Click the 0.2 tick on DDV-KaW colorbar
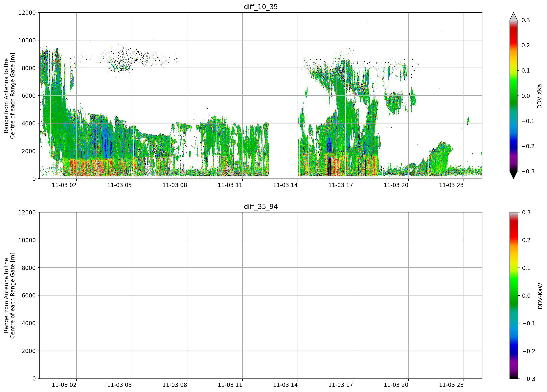The height and width of the screenshot is (392, 547). coord(526,240)
